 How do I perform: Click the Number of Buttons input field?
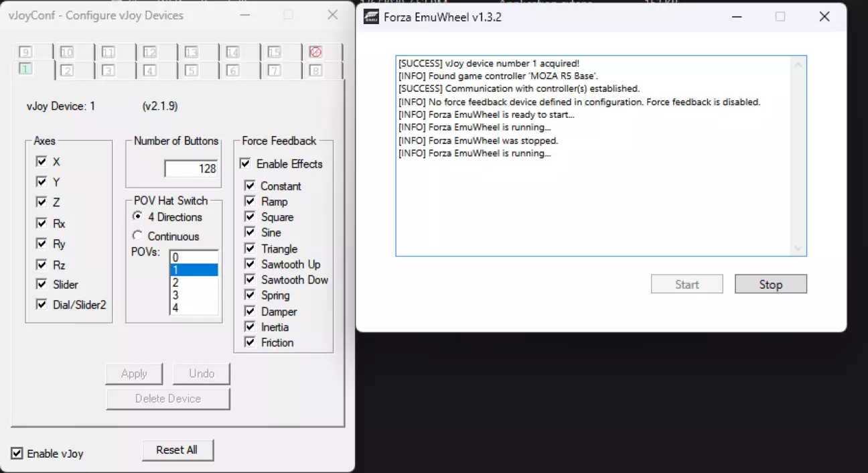[x=192, y=168]
